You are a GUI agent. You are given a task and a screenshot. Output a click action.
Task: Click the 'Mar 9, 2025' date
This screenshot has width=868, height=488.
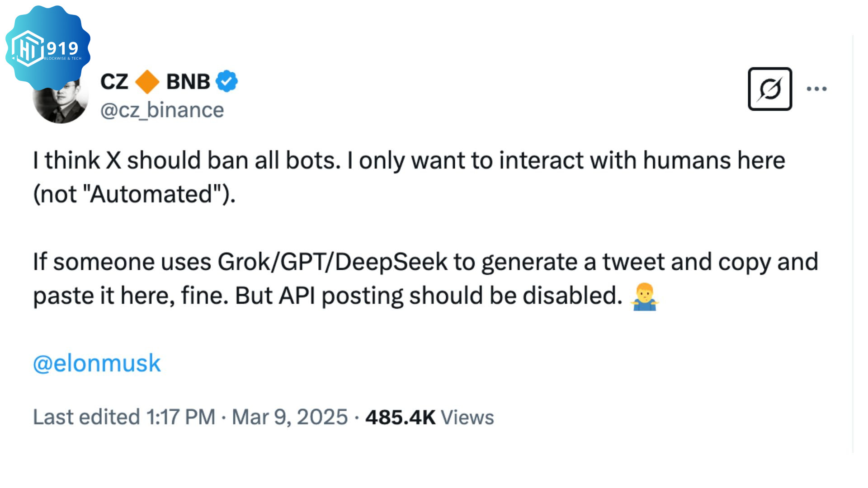click(x=290, y=417)
